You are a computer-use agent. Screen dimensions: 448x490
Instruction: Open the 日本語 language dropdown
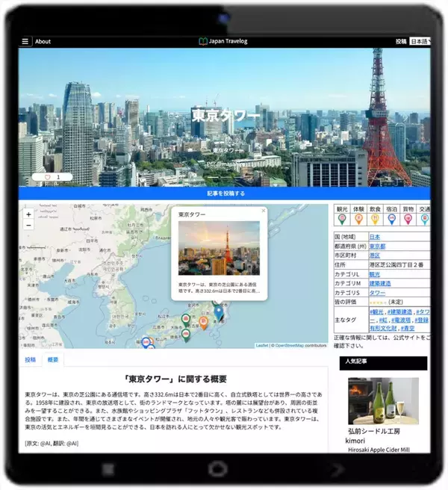[x=420, y=41]
